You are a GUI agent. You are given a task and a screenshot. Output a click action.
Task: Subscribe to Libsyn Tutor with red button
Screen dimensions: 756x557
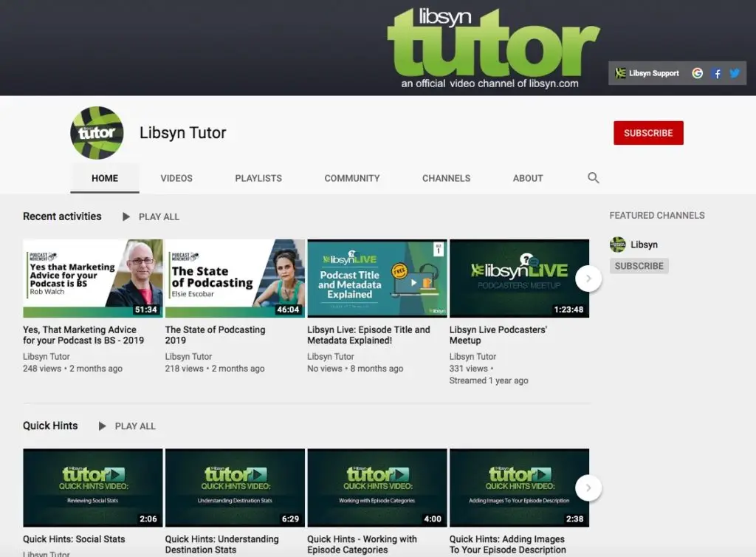tap(648, 133)
